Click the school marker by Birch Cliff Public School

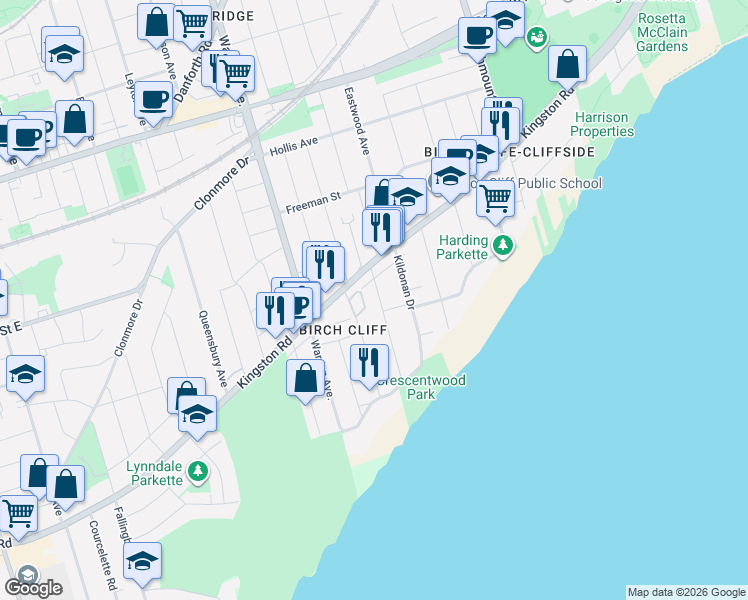pos(450,176)
